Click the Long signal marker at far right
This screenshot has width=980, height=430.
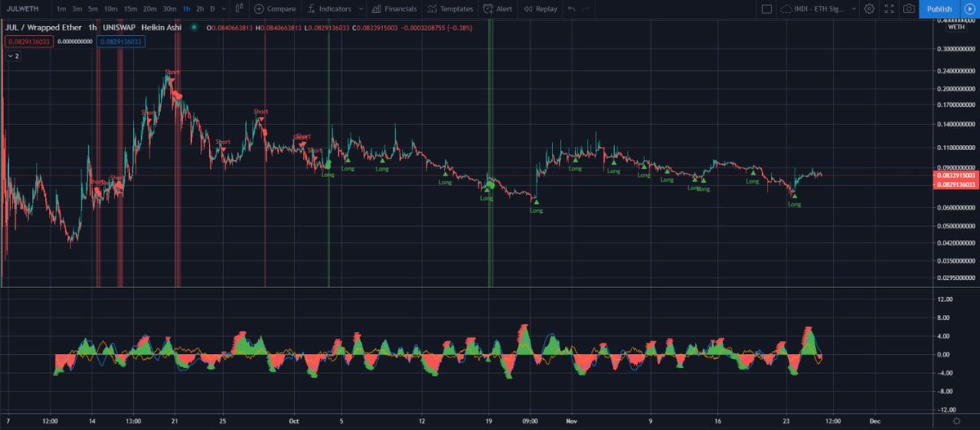click(794, 199)
